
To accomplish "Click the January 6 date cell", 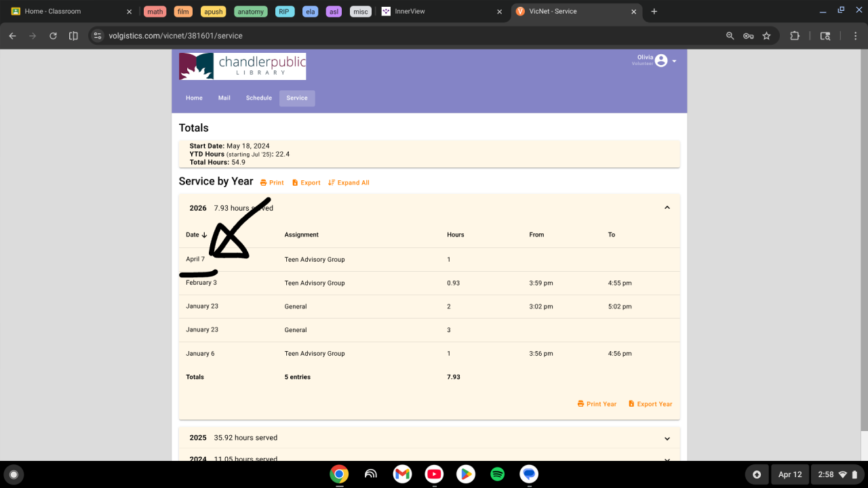I will (200, 354).
